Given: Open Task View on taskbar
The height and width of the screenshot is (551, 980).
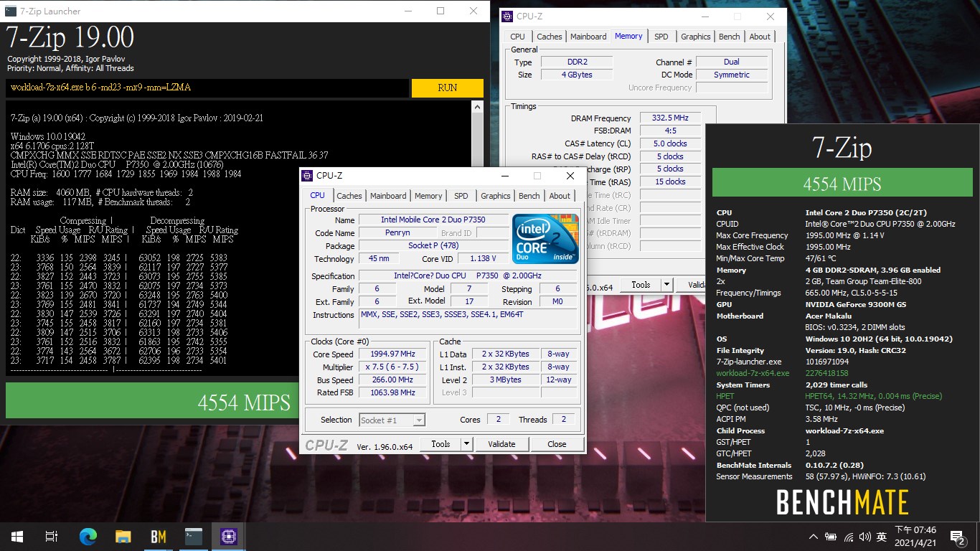Looking at the screenshot, I should [52, 536].
